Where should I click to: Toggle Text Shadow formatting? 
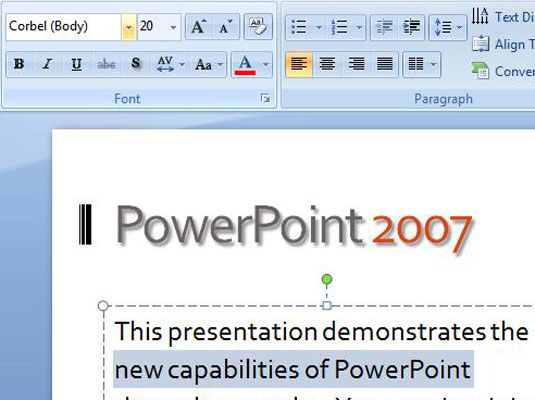pyautogui.click(x=135, y=64)
